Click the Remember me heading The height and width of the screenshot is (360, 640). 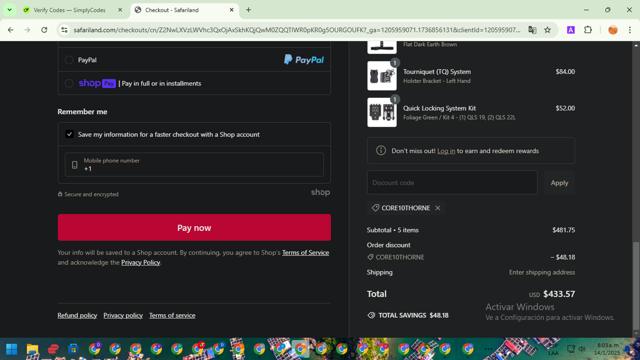(82, 112)
